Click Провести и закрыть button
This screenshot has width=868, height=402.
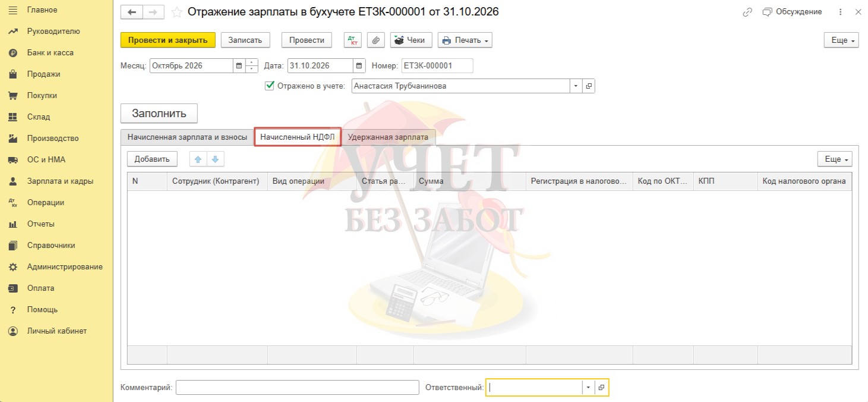coord(168,40)
